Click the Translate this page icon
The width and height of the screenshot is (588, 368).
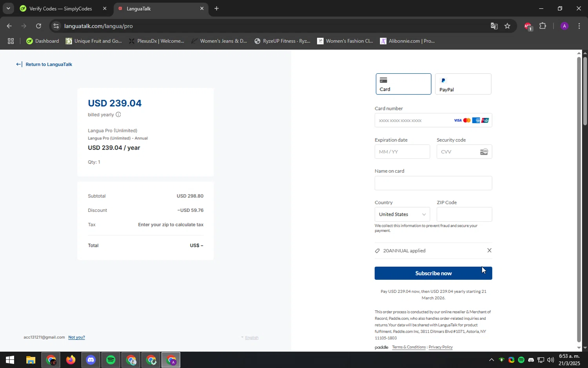(494, 26)
